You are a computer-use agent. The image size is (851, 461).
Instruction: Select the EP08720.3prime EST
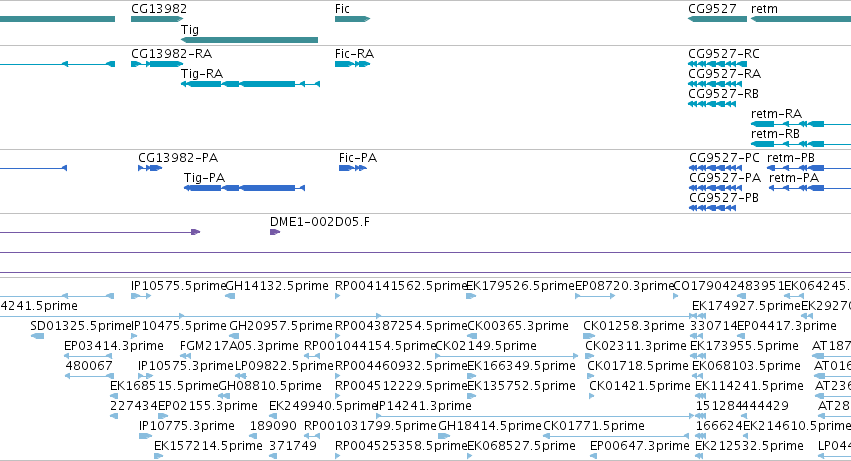tap(595, 296)
